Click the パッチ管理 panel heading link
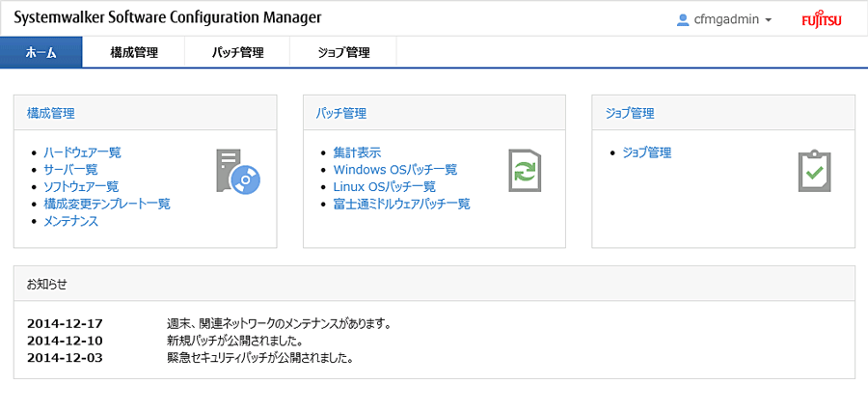 (341, 114)
